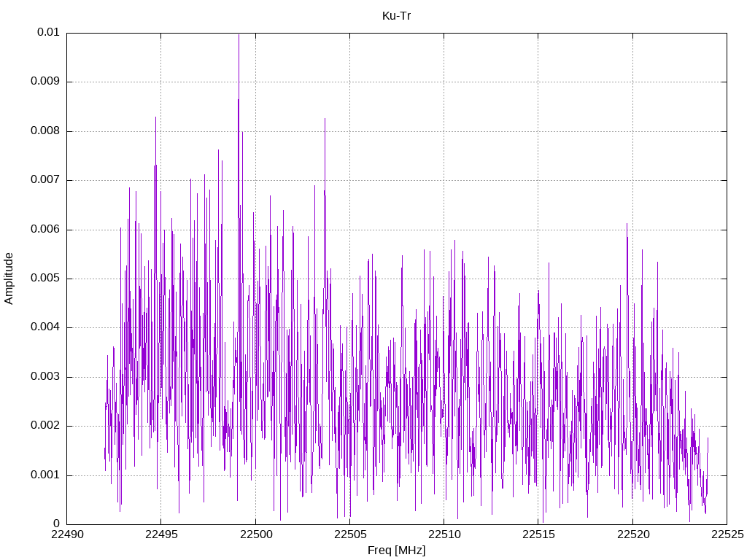Image resolution: width=747 pixels, height=560 pixels.
Task: Click the 0.003 y-axis tick label
Action: [45, 376]
